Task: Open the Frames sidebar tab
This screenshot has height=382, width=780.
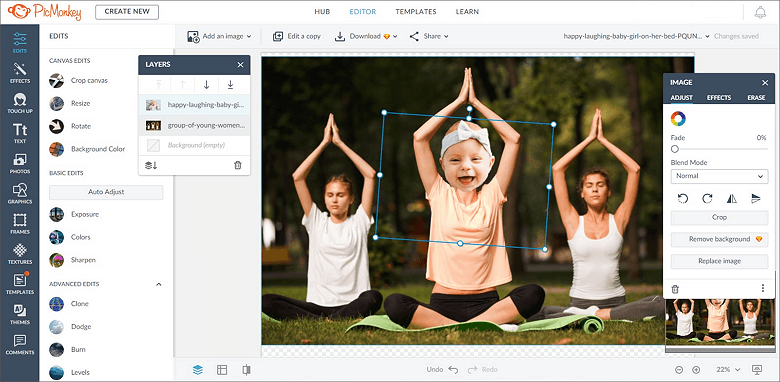Action: pos(20,223)
